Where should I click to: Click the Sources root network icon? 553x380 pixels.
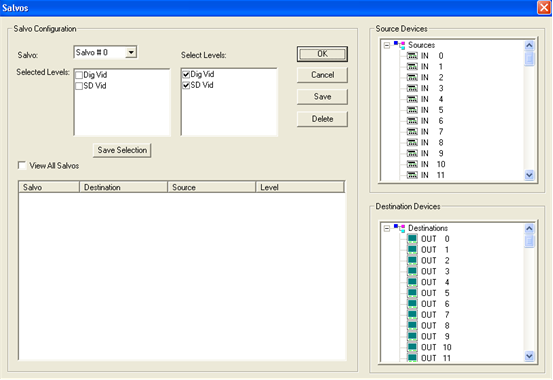[x=400, y=45]
